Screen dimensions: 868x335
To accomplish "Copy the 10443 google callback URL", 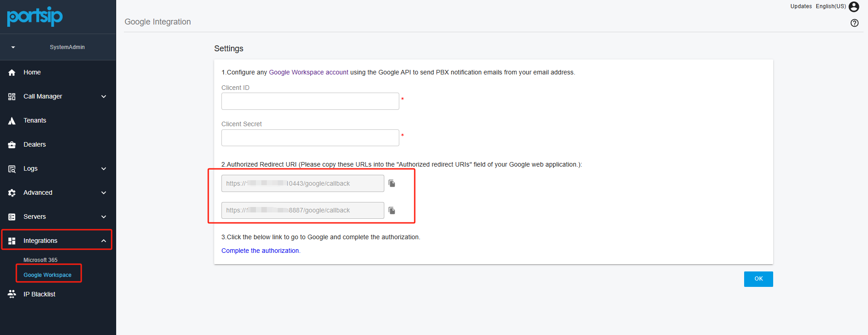I will point(392,183).
